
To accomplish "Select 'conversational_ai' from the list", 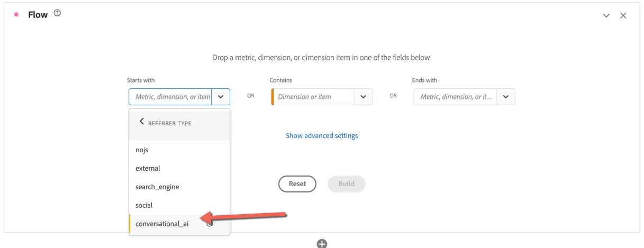I will pyautogui.click(x=179, y=224).
